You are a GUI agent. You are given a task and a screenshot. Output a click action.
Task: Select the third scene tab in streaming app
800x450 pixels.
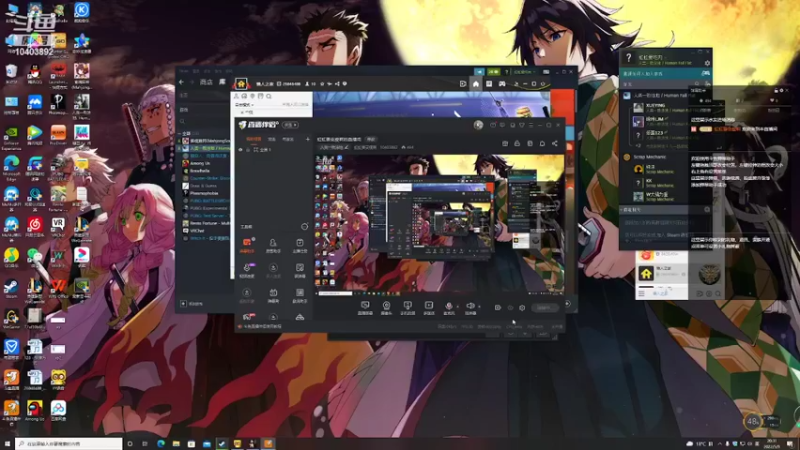click(x=288, y=139)
